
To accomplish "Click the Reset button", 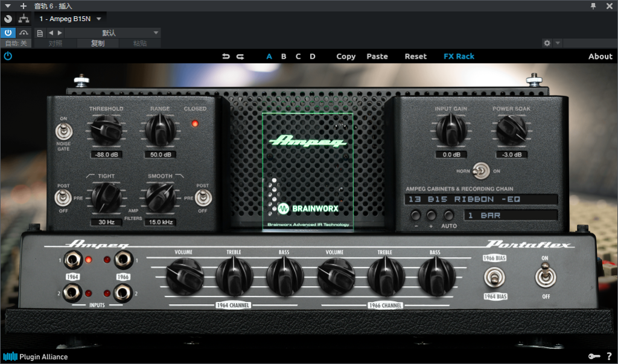I will [415, 56].
